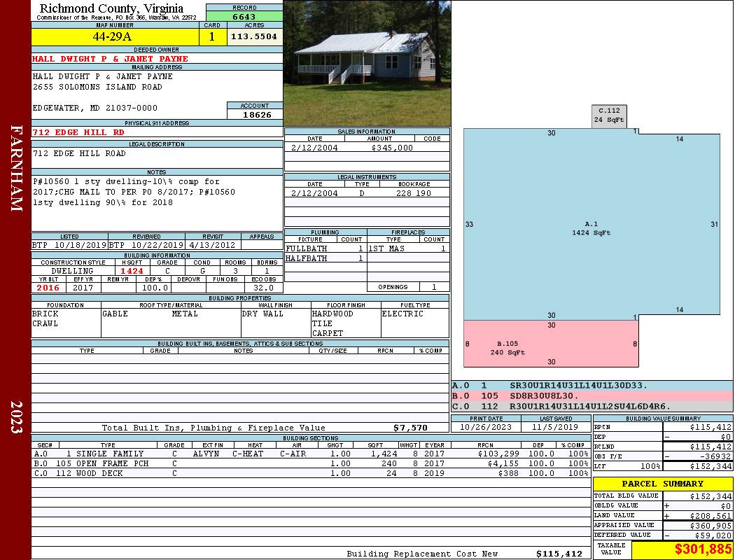Screen dimensions: 735x560
Task: Click the property photo of the house
Action: 367,63
